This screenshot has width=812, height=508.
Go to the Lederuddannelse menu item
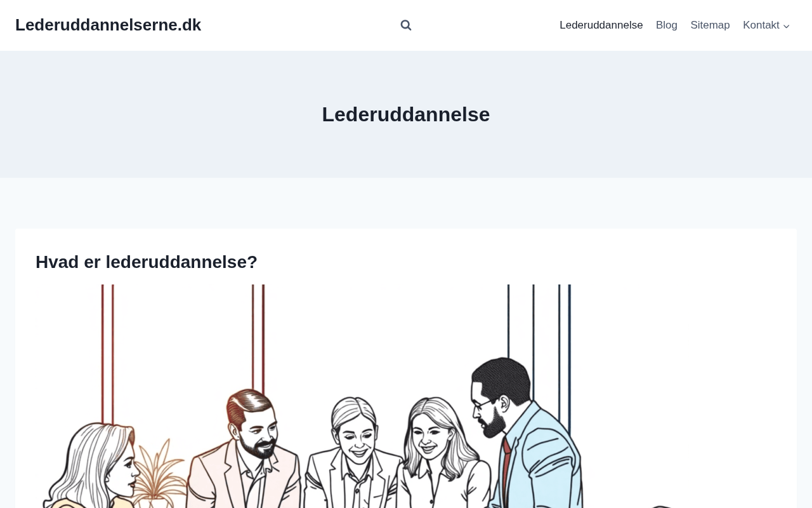(x=601, y=25)
